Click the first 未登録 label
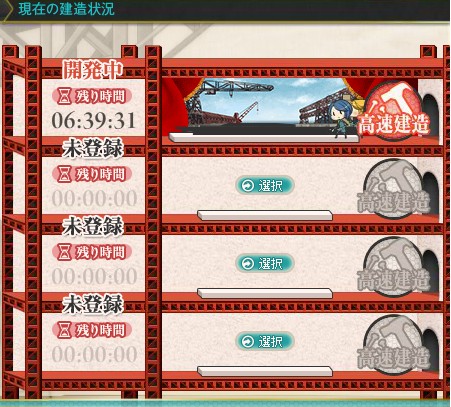Viewport: 451px width, 407px height. [x=93, y=149]
